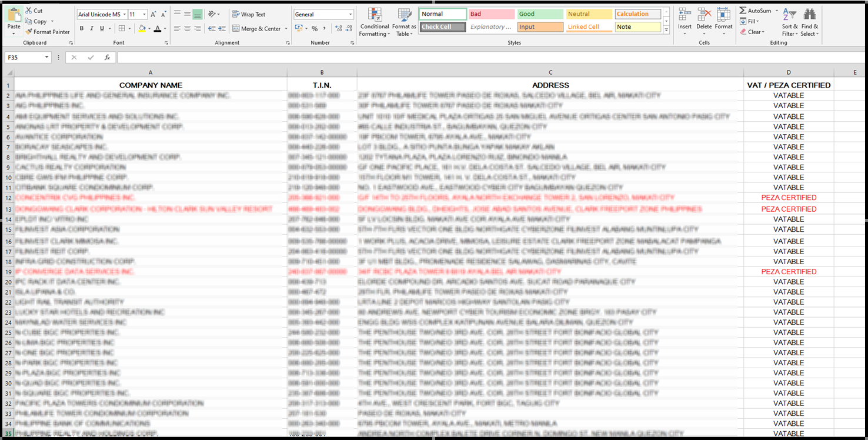The image size is (868, 440).
Task: Open Sort & Filter menu
Action: pyautogui.click(x=790, y=22)
